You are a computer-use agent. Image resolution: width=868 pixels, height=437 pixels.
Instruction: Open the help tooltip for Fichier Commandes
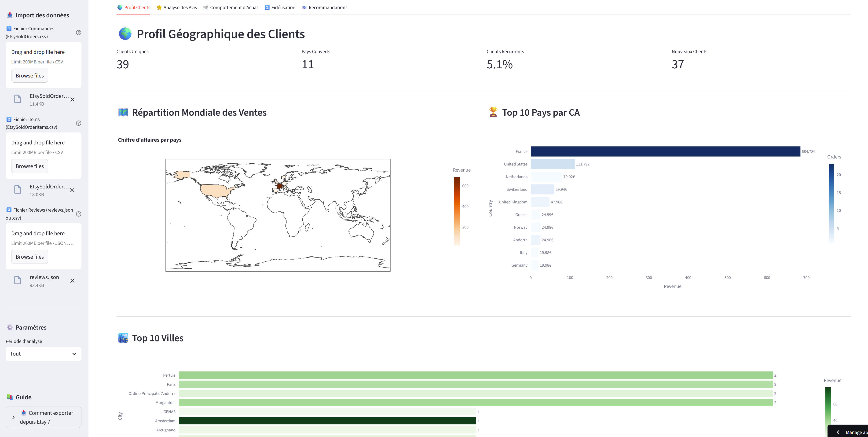[x=78, y=32]
